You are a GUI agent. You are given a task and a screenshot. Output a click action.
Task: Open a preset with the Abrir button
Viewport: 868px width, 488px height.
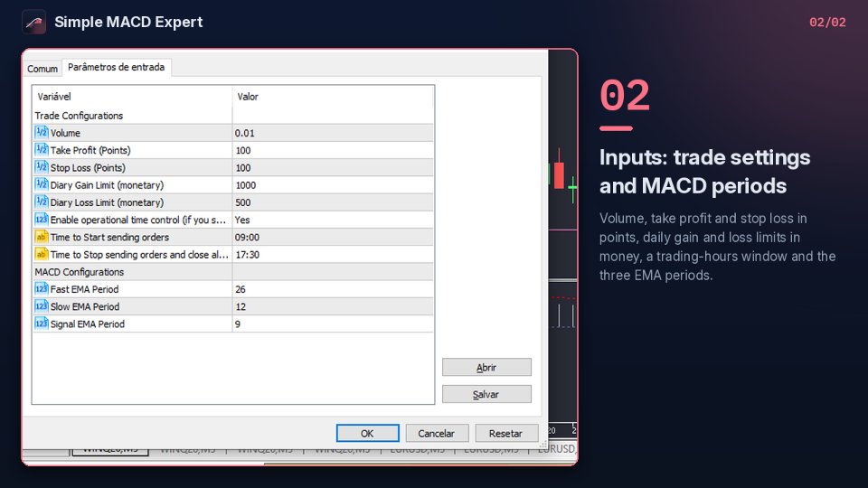coord(486,368)
